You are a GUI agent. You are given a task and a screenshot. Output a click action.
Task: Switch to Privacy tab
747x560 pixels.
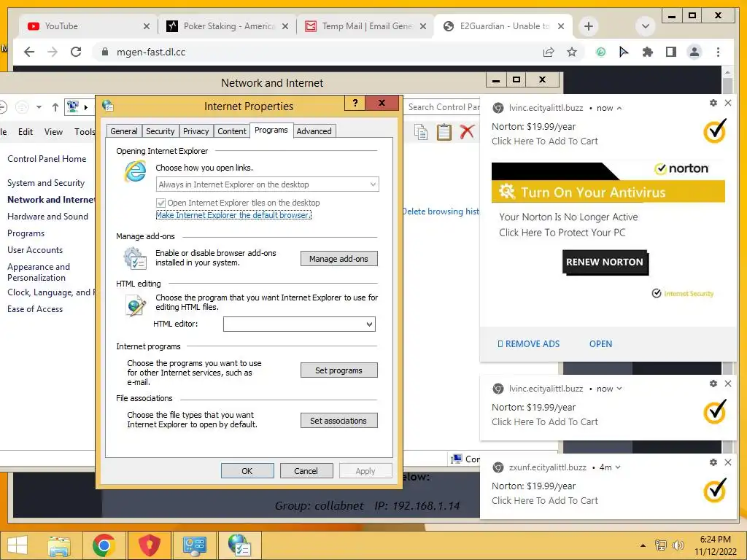tap(196, 131)
